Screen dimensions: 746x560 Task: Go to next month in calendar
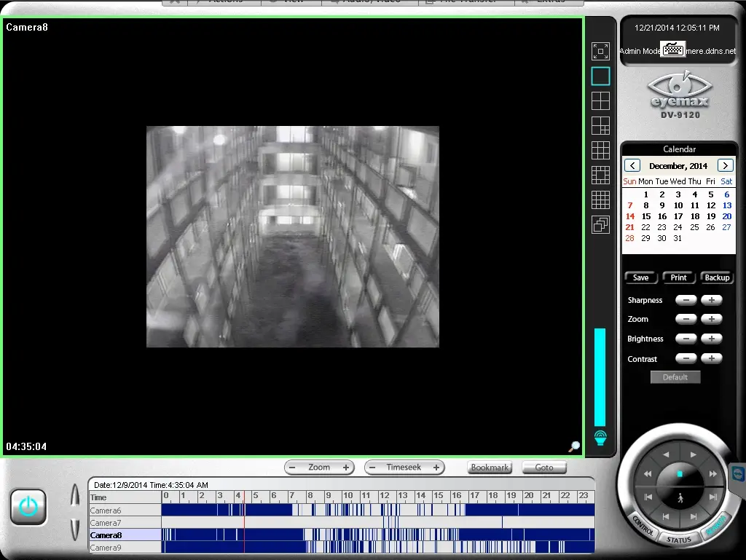(x=725, y=166)
